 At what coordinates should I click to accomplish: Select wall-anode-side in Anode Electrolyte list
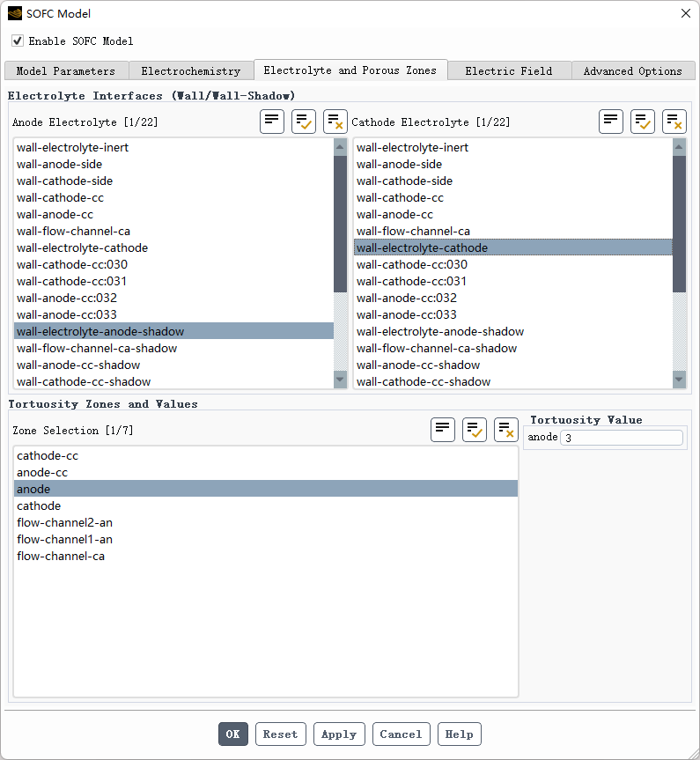pos(59,165)
